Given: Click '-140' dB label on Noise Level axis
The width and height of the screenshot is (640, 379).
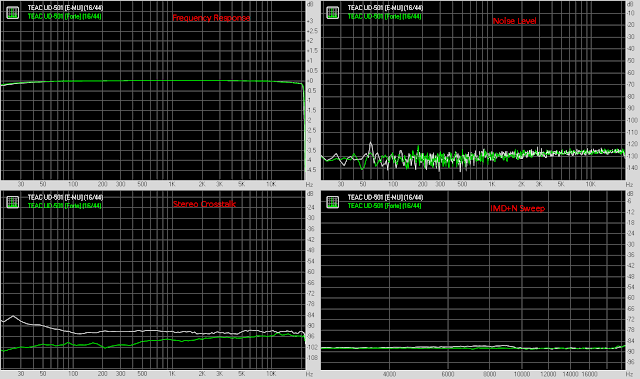Looking at the screenshot, I should tap(632, 168).
